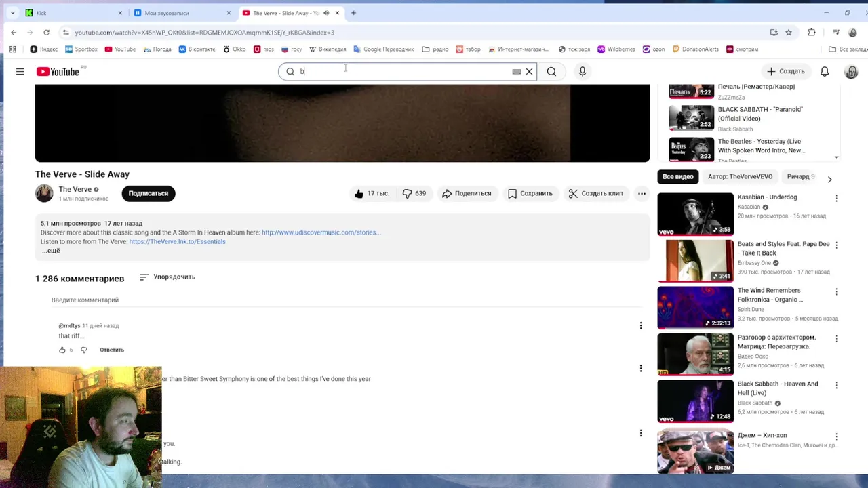This screenshot has width=868, height=488.
Task: Clear the search box with X icon
Action: pos(529,71)
